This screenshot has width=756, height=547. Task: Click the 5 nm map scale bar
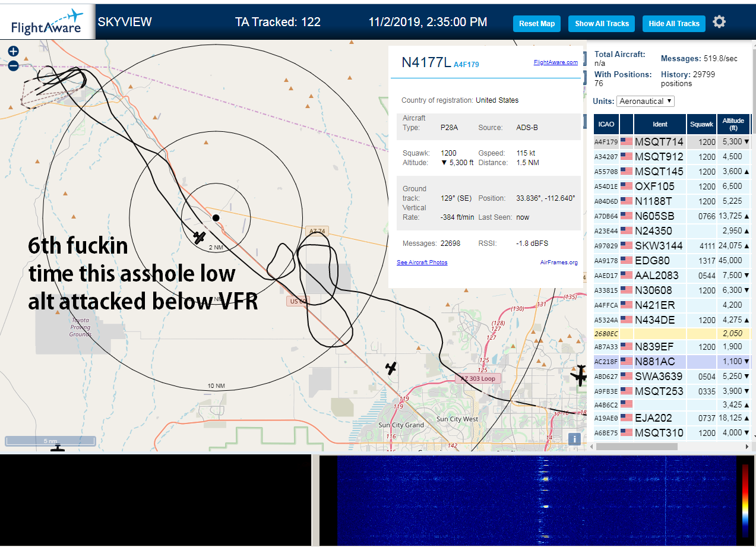coord(50,441)
